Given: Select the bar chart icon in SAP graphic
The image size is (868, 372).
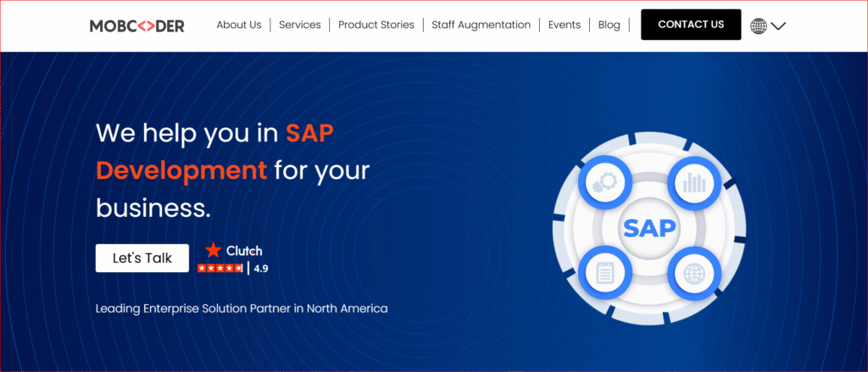Looking at the screenshot, I should [x=694, y=181].
